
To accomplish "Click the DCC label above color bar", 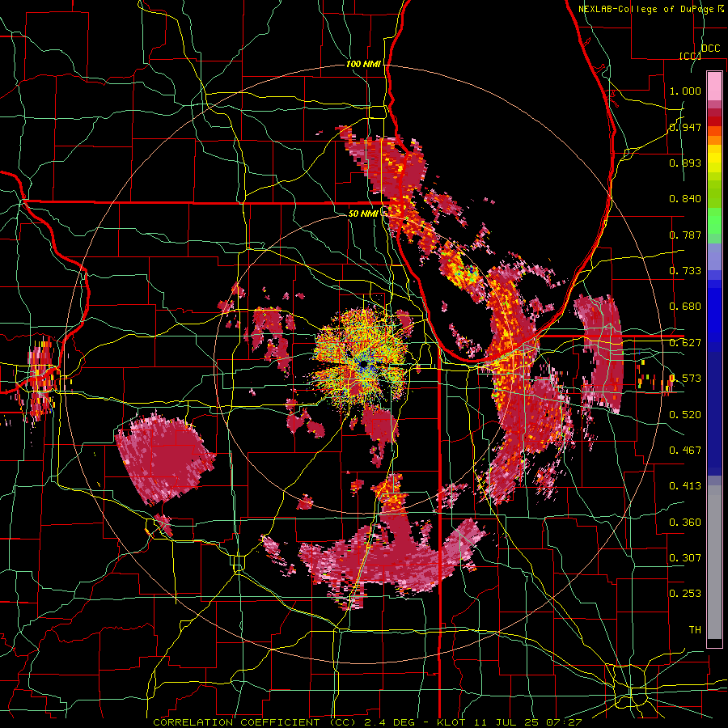I will tap(711, 49).
